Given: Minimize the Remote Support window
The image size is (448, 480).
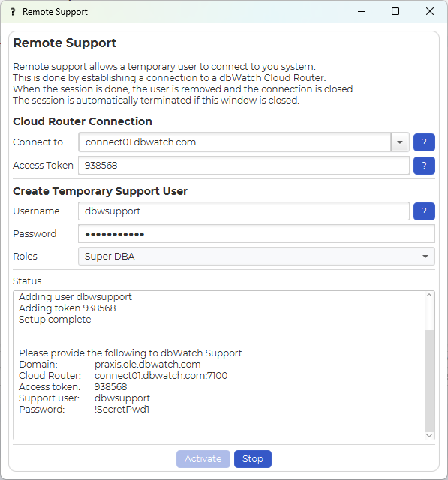Looking at the screenshot, I should [362, 12].
